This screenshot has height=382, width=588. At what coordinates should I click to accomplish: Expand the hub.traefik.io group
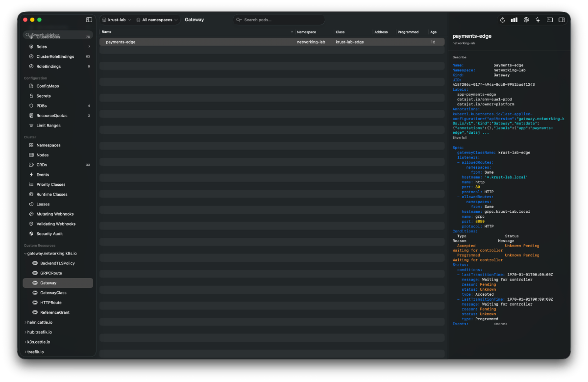[x=25, y=332]
